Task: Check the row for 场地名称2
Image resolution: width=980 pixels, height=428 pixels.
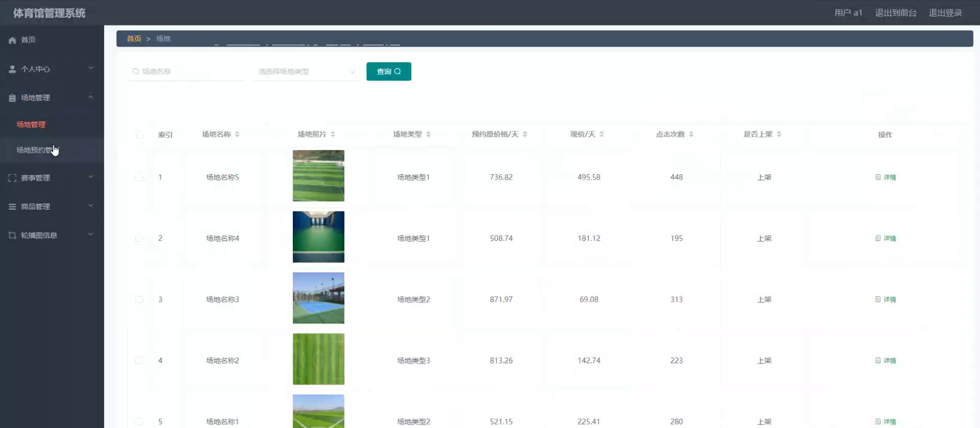Action: pyautogui.click(x=139, y=360)
